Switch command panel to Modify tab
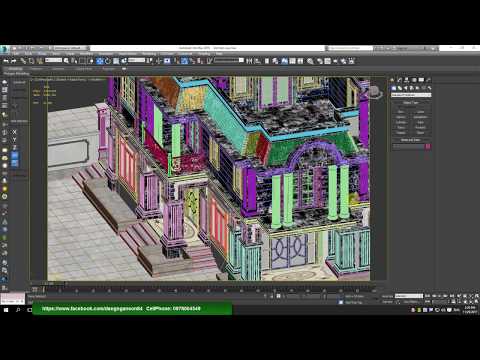The height and width of the screenshot is (360, 480). click(400, 80)
